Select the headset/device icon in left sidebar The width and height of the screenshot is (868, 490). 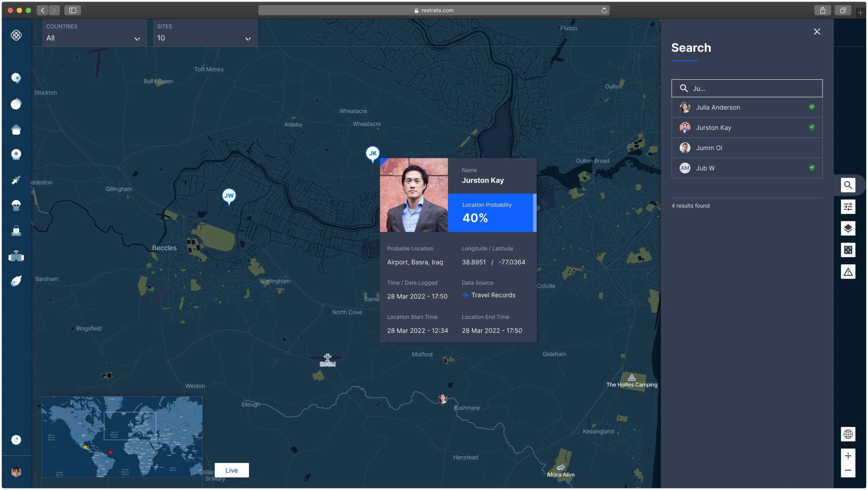tap(16, 257)
